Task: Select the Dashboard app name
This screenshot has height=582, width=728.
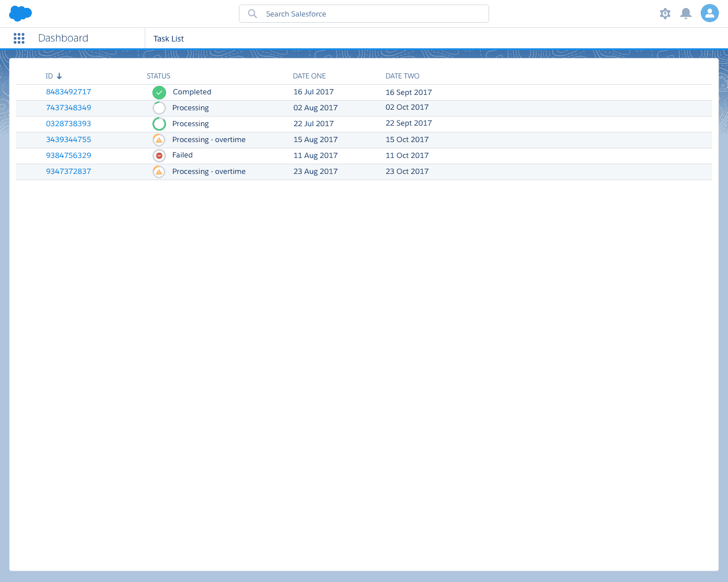Action: coord(63,38)
